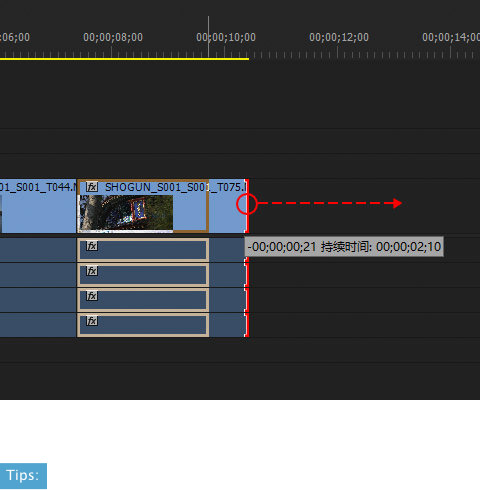Select the T044 audio clip on bottom audio track

click(x=38, y=325)
